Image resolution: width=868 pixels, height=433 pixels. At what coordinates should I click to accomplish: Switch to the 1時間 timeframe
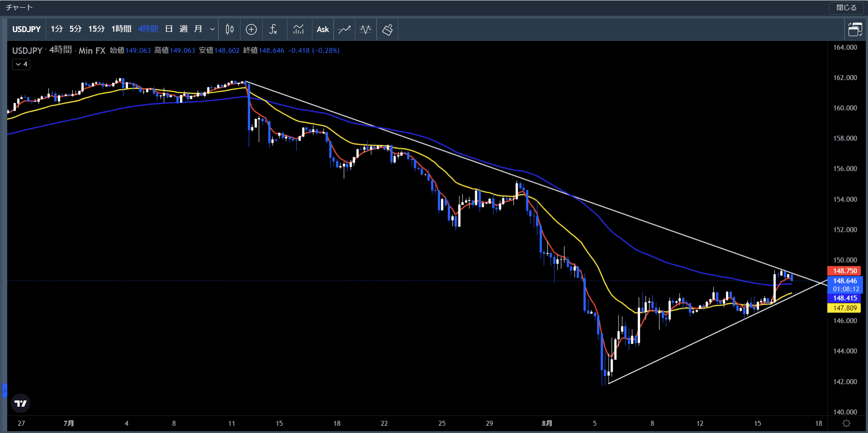pyautogui.click(x=121, y=29)
